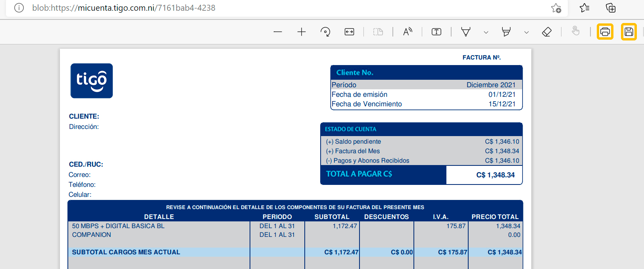Print the PDF invoice
The width and height of the screenshot is (644, 269).
coord(605,32)
